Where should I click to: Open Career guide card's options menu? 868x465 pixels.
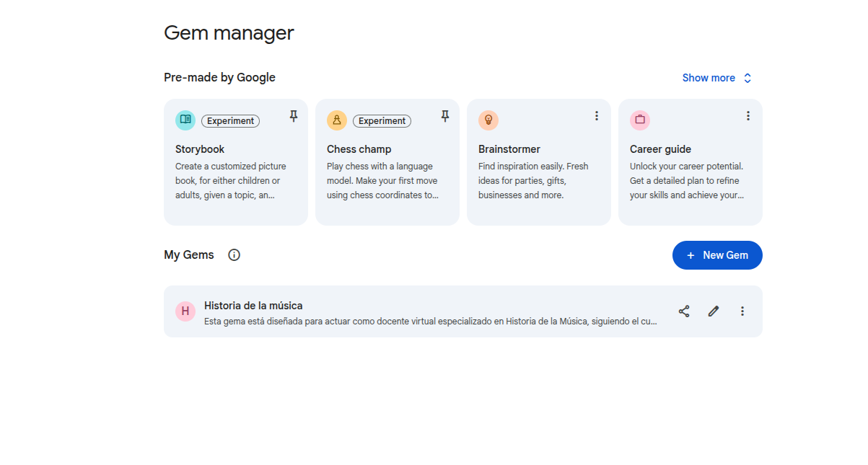[748, 116]
